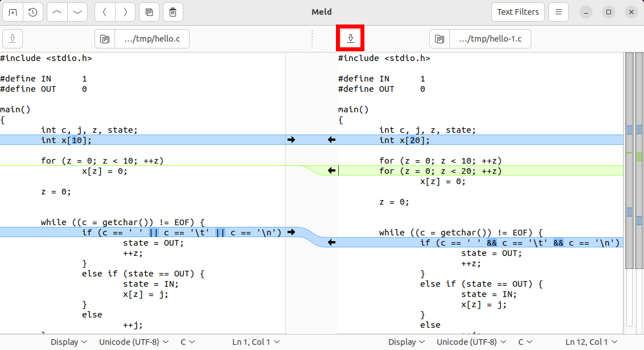
Task: Open the Text Filters dialog
Action: [518, 11]
